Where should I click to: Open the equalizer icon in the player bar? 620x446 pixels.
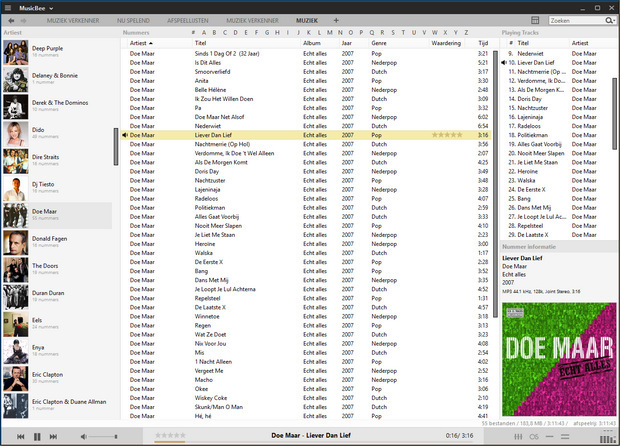[x=518, y=437]
